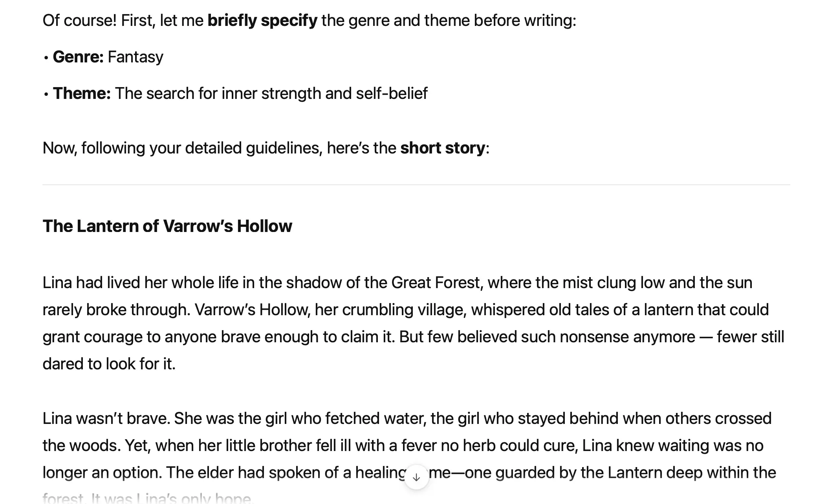Click the bullet point before Theme
The height and width of the screenshot is (504, 817).
46,94
